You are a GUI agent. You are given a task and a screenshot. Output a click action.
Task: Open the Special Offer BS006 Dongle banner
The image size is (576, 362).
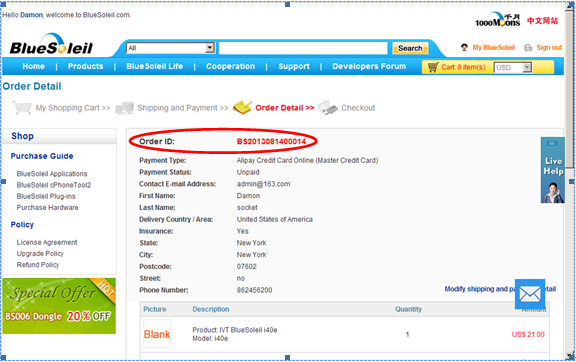(x=59, y=306)
